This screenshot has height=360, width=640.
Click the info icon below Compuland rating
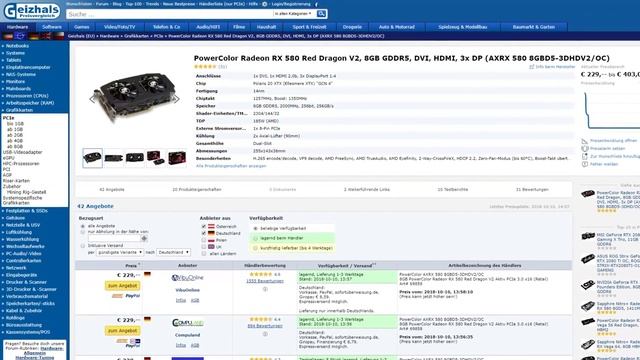click(265, 334)
